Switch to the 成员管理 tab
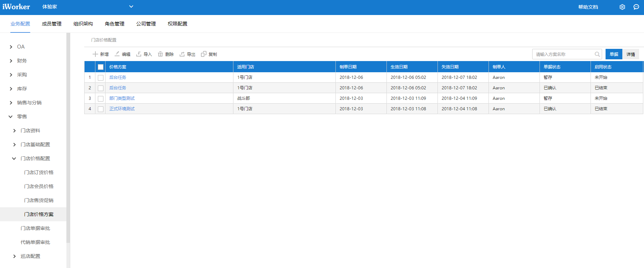Viewport: 644px width, 268px height. click(52, 24)
